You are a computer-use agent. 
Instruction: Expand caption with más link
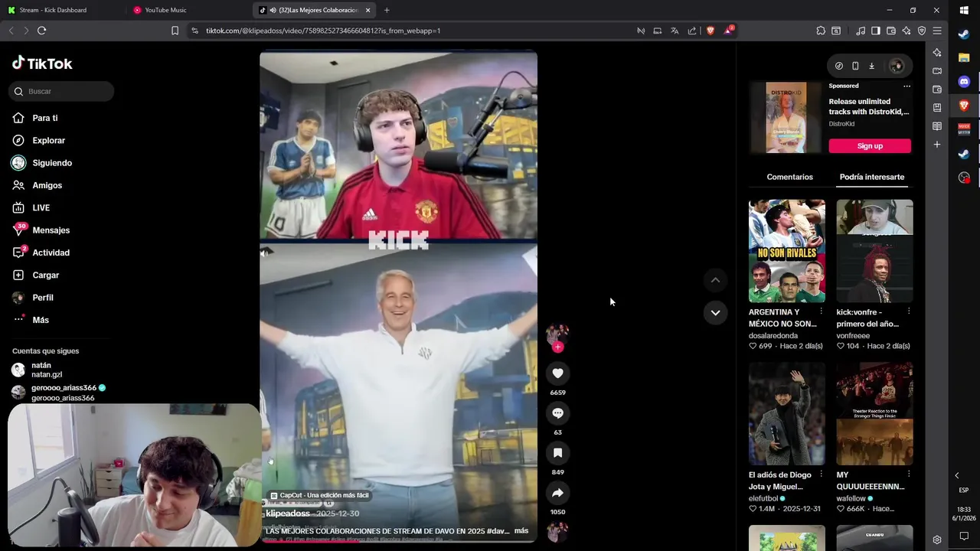pos(521,530)
